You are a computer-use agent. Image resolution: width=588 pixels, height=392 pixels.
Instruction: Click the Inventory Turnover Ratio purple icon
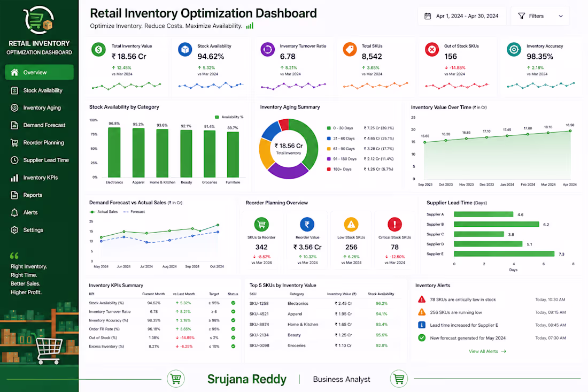click(267, 50)
